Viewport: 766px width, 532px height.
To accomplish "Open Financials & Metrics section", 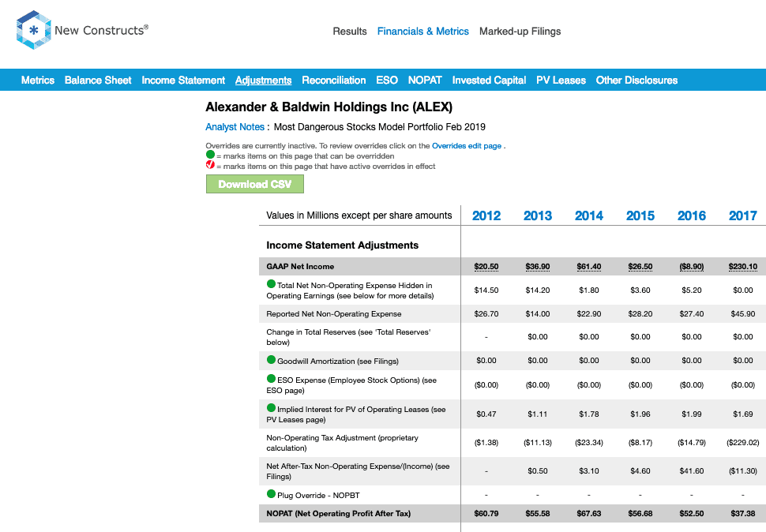I will click(423, 32).
